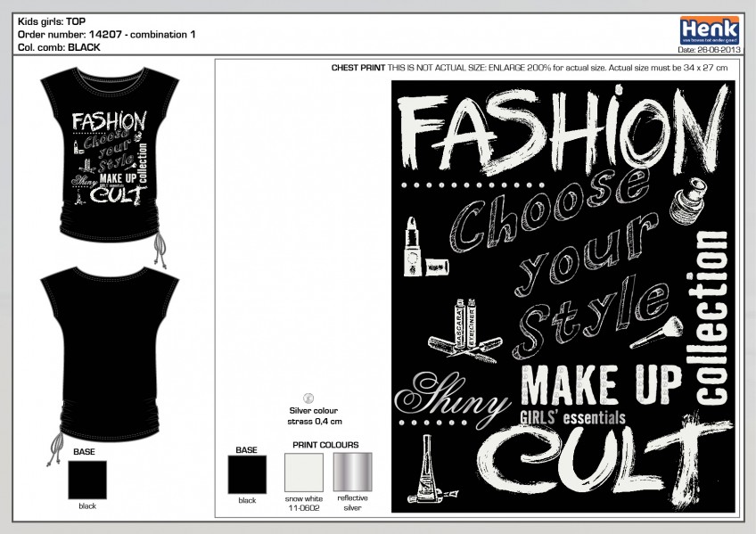Click the snow white 11-0602 swatch
The image size is (756, 534).
click(303, 472)
